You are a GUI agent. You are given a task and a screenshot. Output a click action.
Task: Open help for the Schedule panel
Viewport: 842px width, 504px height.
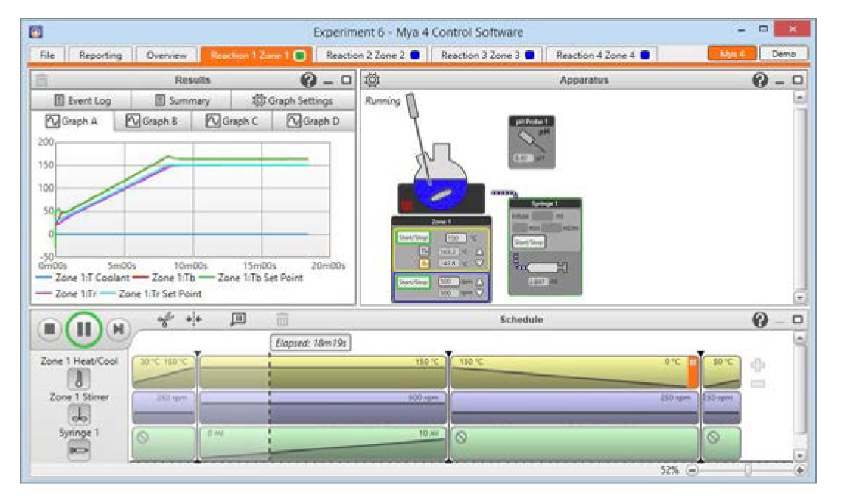coord(760,320)
